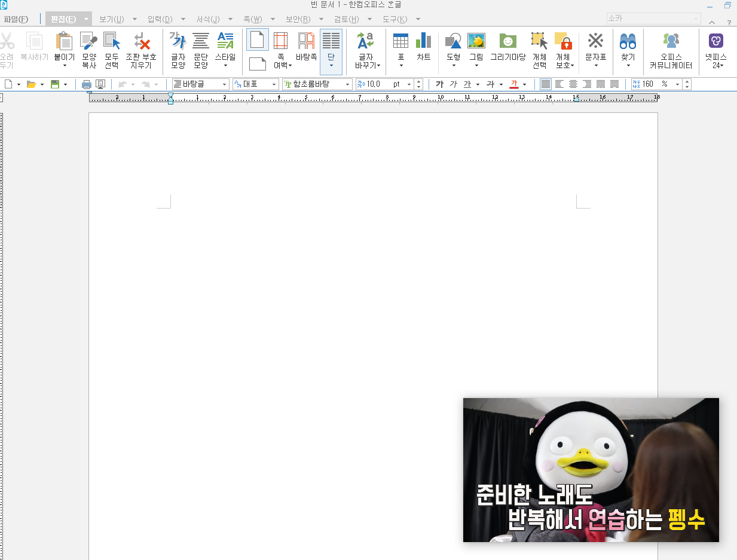
Task: Select landscape page orientation
Action: tap(258, 64)
